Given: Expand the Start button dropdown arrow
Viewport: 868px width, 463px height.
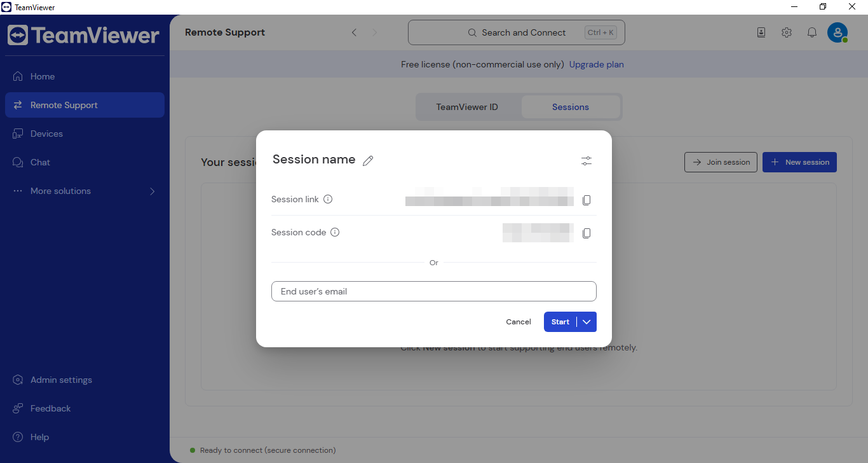Looking at the screenshot, I should (x=587, y=322).
